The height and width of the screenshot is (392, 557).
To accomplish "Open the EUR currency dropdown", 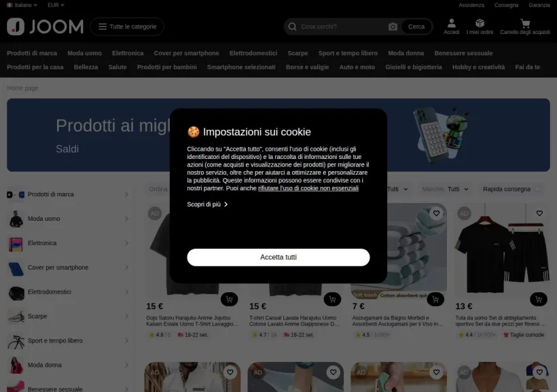I will (x=56, y=5).
